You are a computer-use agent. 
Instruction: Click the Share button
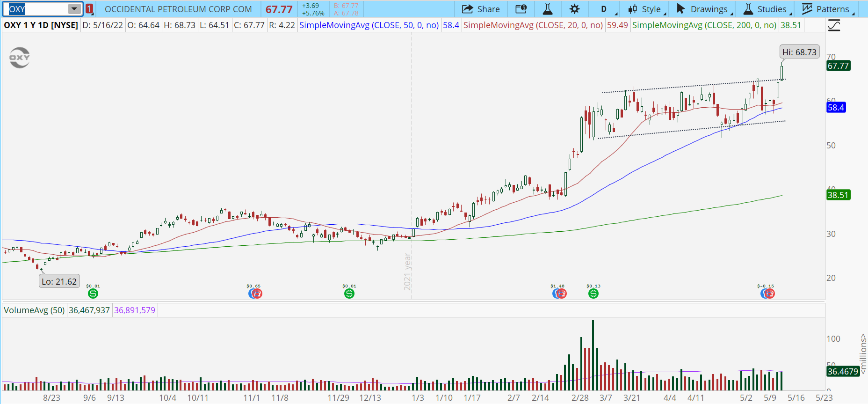tap(481, 9)
